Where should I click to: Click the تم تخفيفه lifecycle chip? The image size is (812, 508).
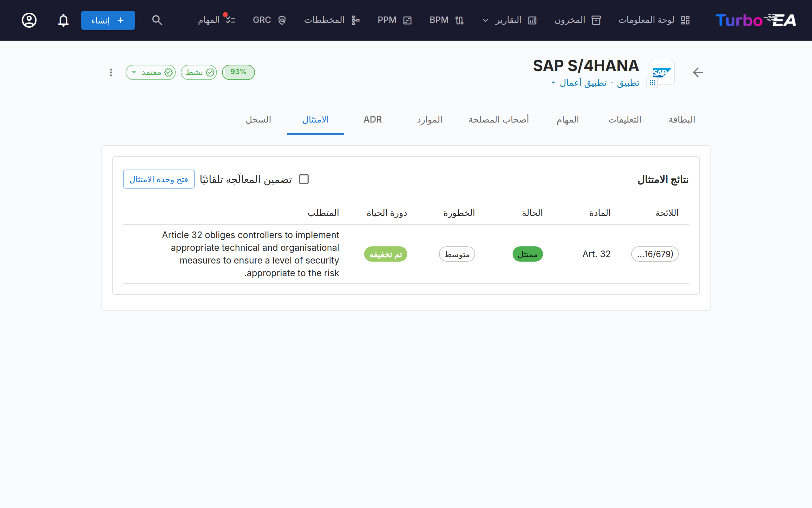click(x=385, y=254)
